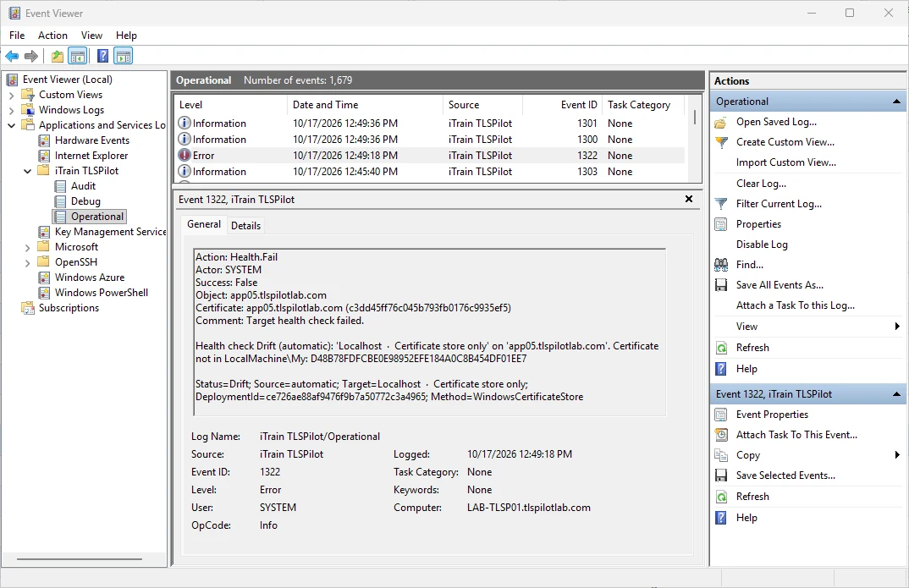Click the Attach Task To This Event icon

pyautogui.click(x=721, y=435)
